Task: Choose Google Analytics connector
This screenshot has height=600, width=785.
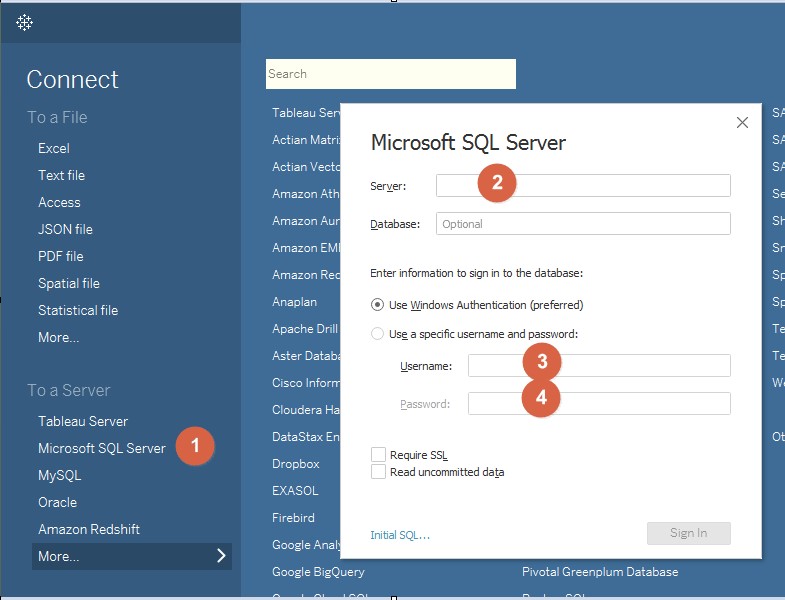Action: [x=306, y=545]
